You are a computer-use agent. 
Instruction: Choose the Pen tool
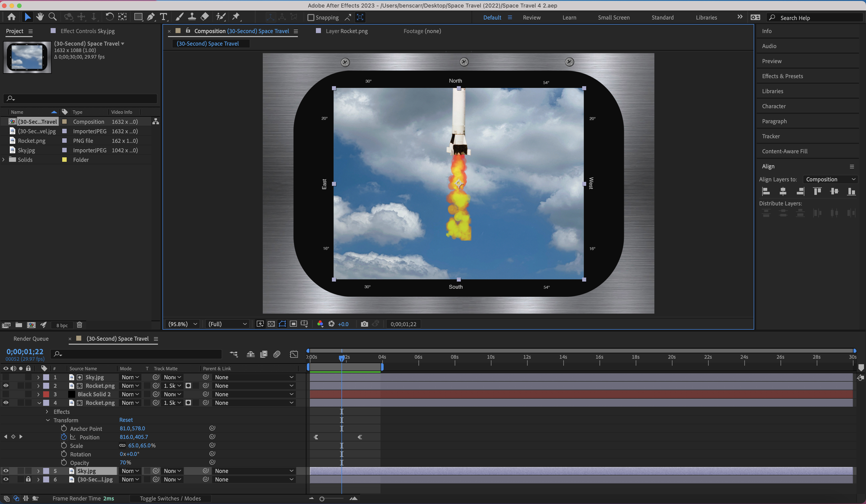[x=151, y=17]
